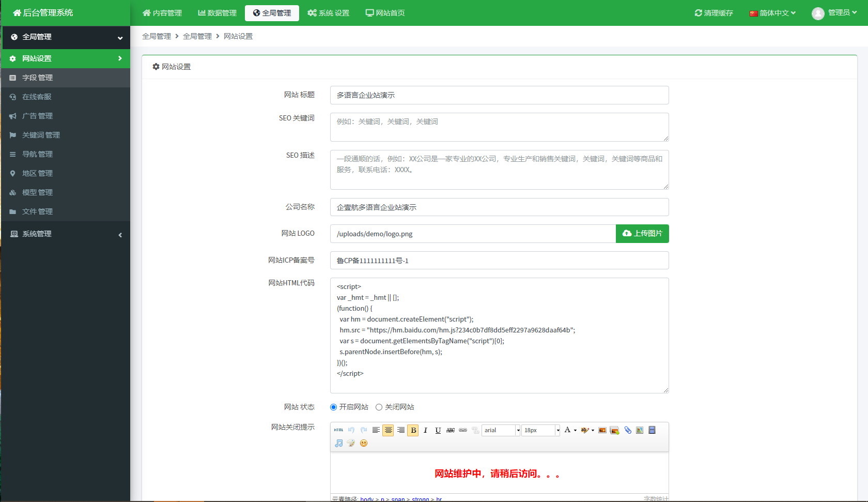Open 字段管理 in the sidebar

click(66, 78)
